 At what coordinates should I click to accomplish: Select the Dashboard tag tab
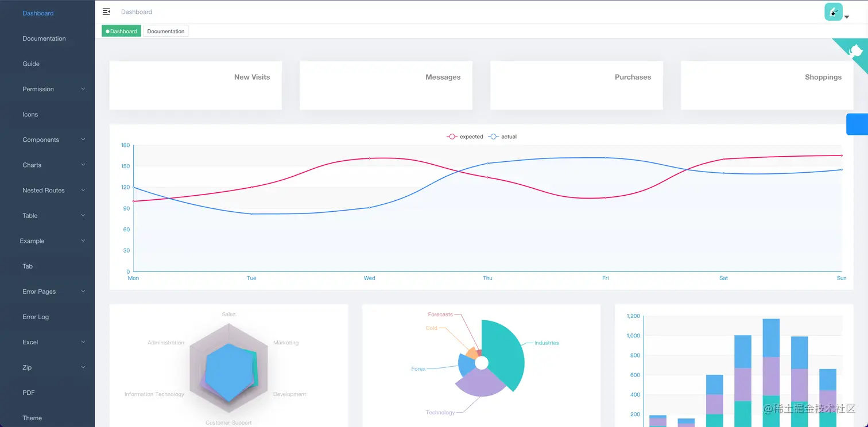121,32
